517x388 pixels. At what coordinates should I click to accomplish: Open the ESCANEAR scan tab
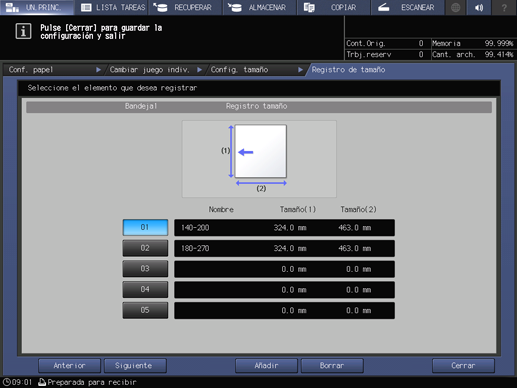pyautogui.click(x=408, y=7)
